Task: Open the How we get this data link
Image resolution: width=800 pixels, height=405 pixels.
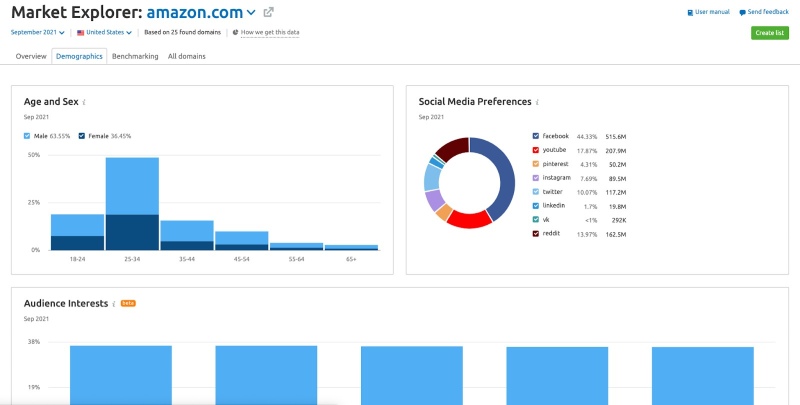Action: (x=270, y=32)
